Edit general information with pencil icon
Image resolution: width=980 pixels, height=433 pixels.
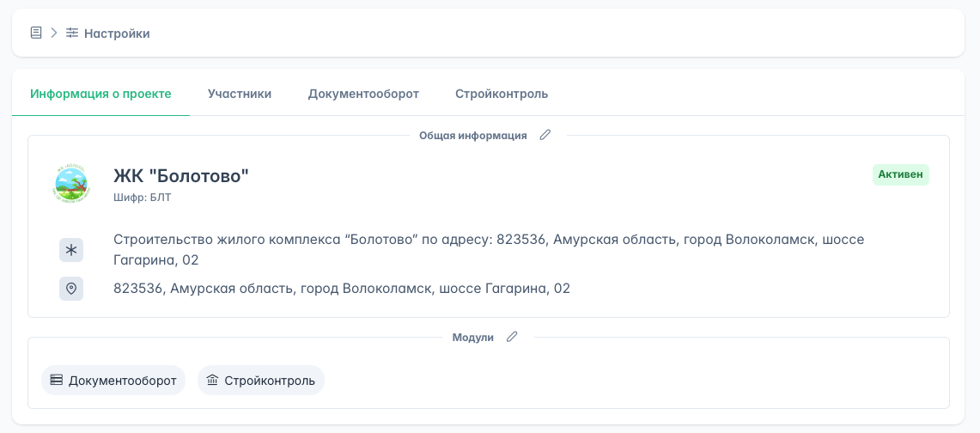tap(545, 135)
